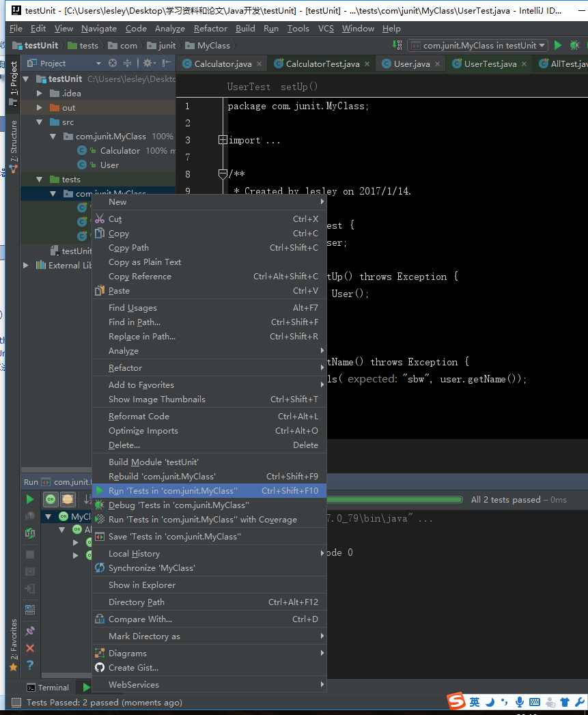Collapse all via Project panel collapse icon
Image resolution: width=588 pixels, height=715 pixels.
(127, 63)
